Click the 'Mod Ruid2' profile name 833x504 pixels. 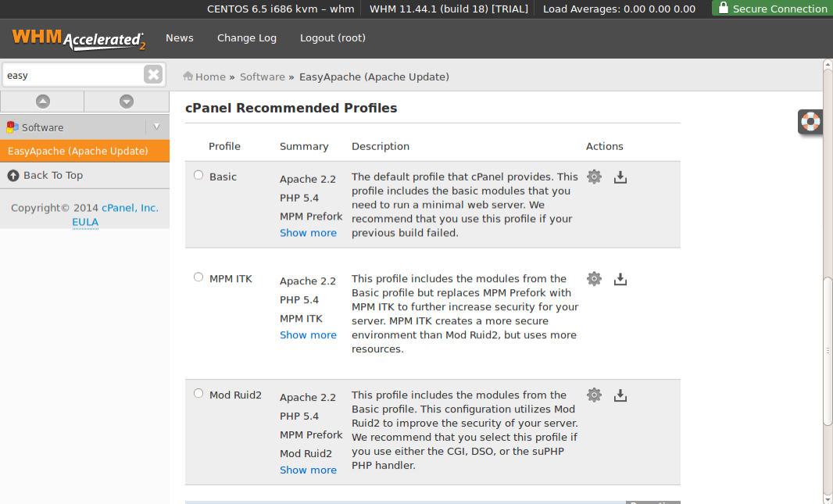(236, 395)
